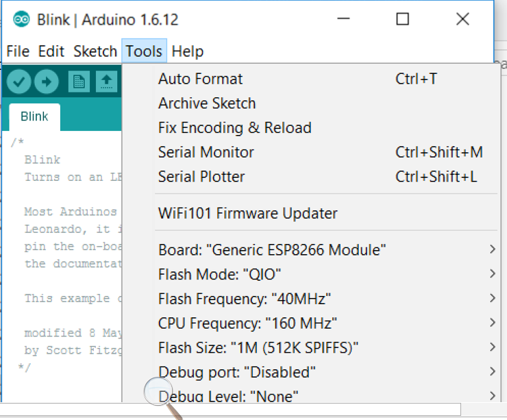Viewport: 507px width, 420px height.
Task: Click the 'Most Arduinos' comment line
Action: point(71,212)
